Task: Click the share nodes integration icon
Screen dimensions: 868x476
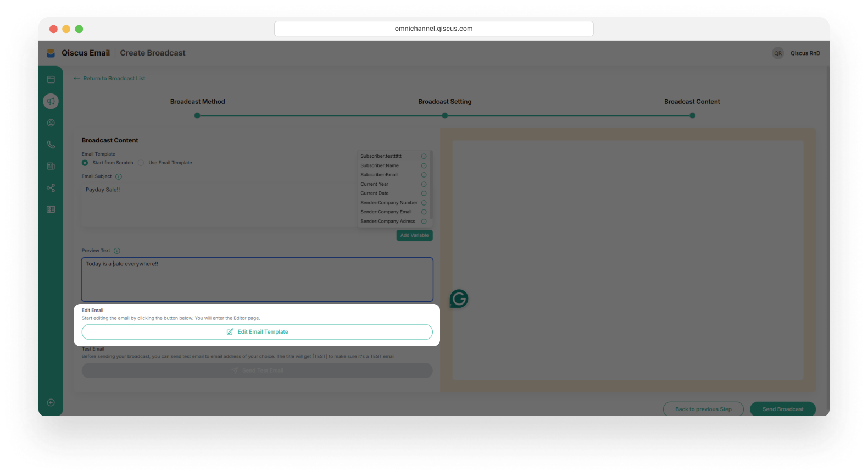Action: tap(51, 188)
